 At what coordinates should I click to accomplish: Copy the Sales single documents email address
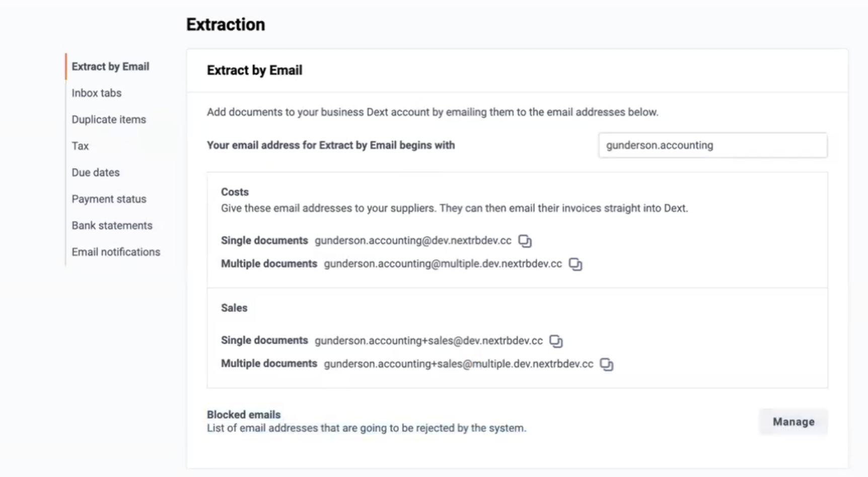pyautogui.click(x=556, y=341)
